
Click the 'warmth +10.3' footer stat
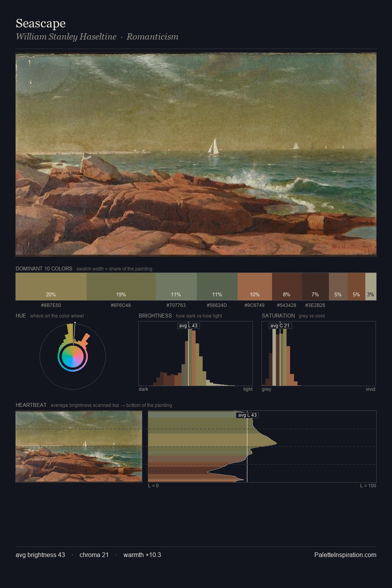pyautogui.click(x=142, y=555)
